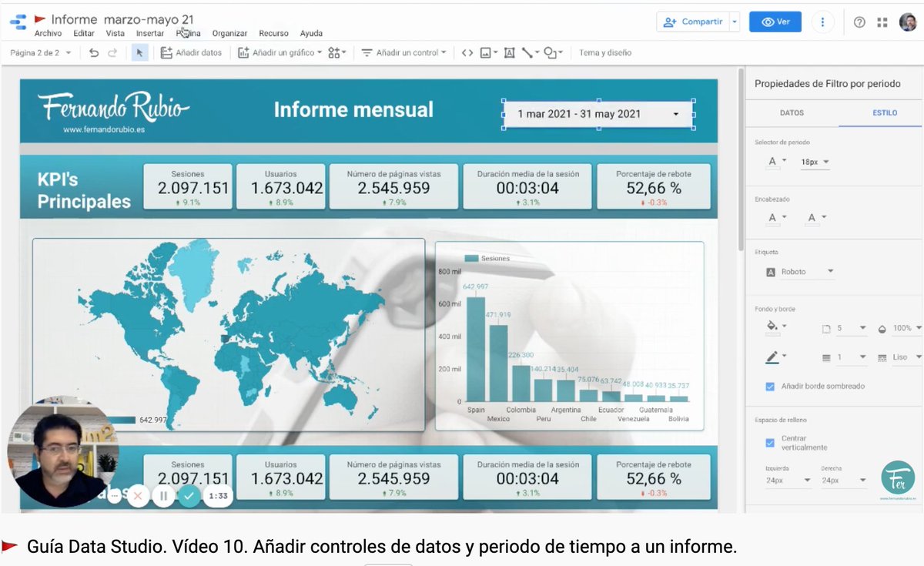Open the Google apps grid
924x566 pixels.
[882, 22]
